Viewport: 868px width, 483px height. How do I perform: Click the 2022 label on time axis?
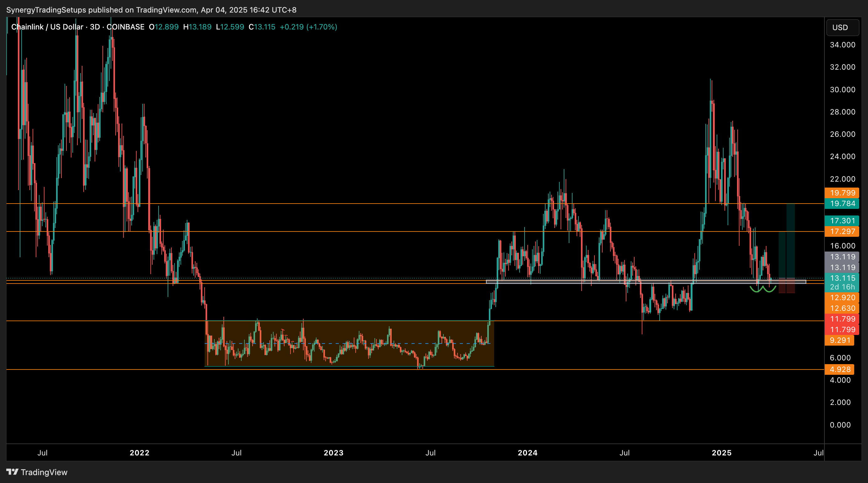click(139, 453)
